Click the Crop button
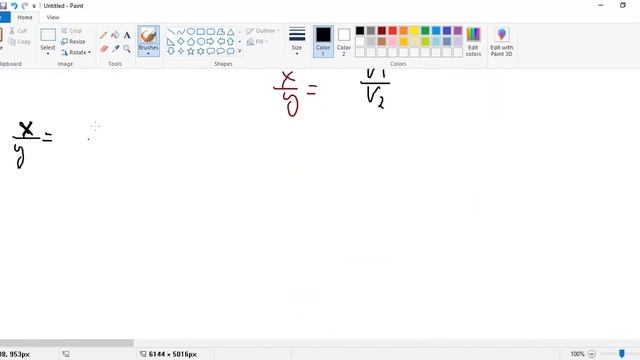Screen dimensions: 640x360 click(x=72, y=31)
